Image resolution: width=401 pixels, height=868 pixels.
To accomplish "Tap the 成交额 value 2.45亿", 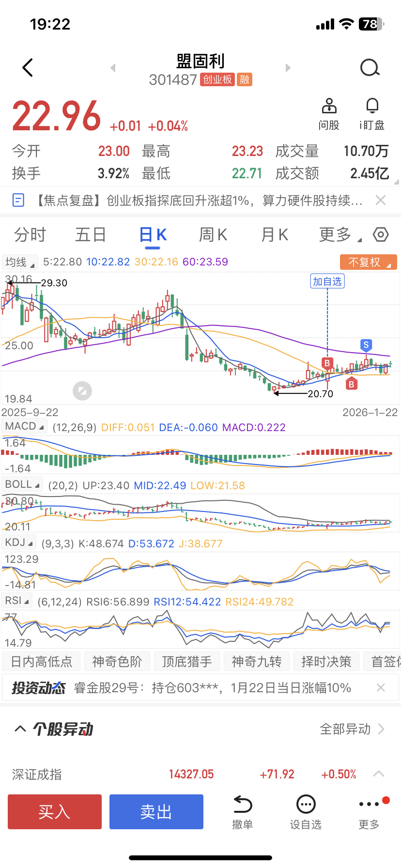I will pyautogui.click(x=370, y=173).
